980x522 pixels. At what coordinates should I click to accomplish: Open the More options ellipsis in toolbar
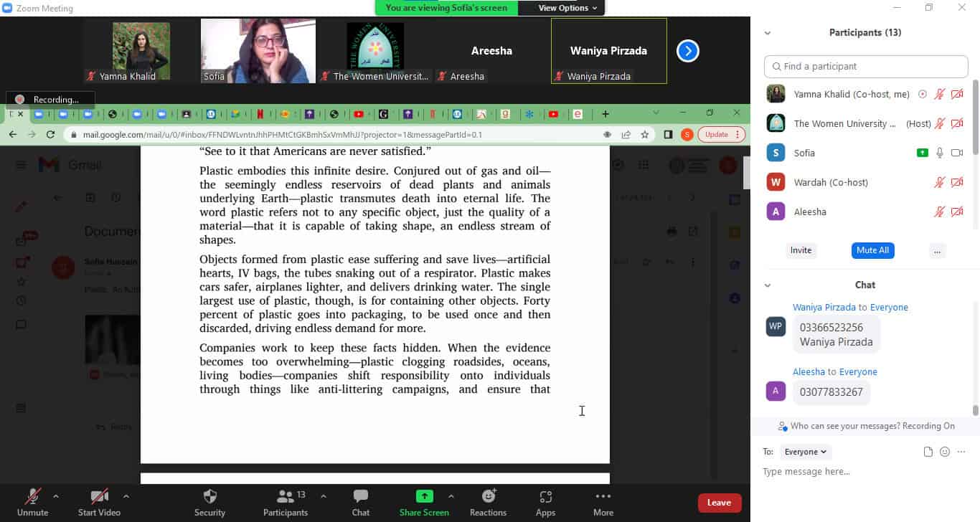[603, 497]
